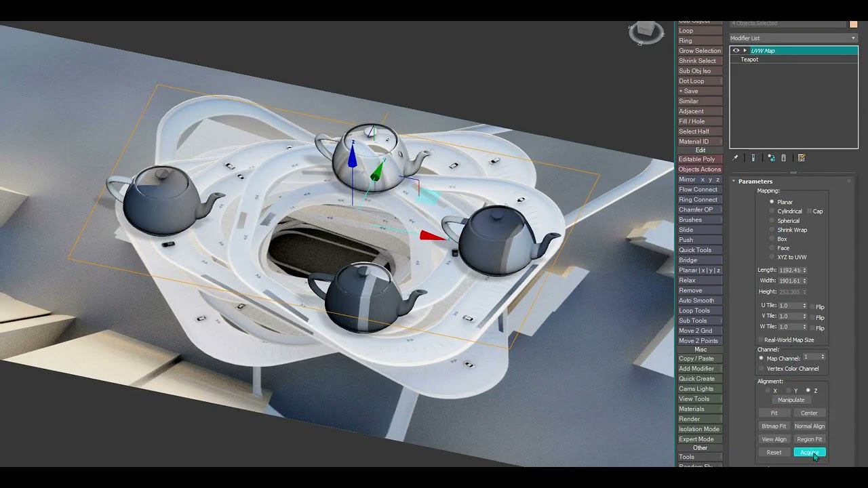Viewport: 868px width, 488px height.
Task: Click the highlighted Acquire button
Action: (x=809, y=452)
